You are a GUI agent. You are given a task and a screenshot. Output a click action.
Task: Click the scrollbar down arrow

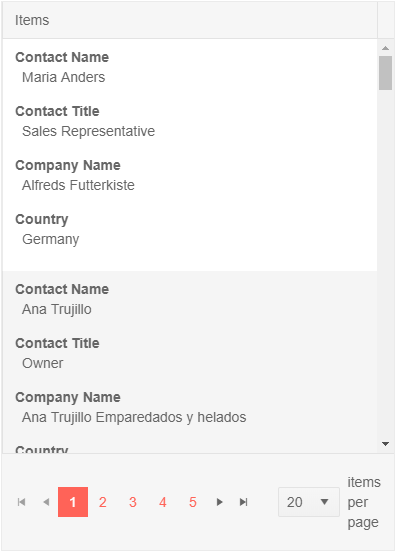385,444
